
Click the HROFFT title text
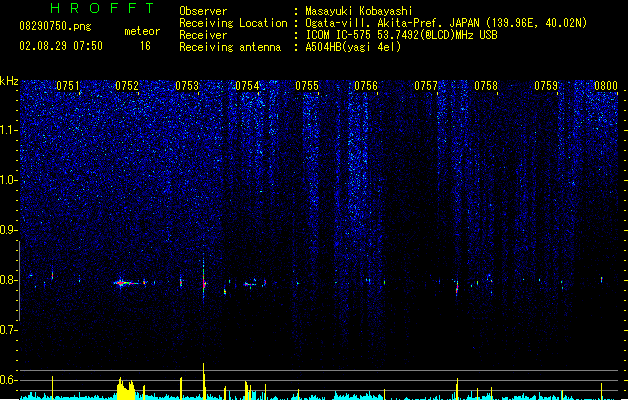(102, 8)
